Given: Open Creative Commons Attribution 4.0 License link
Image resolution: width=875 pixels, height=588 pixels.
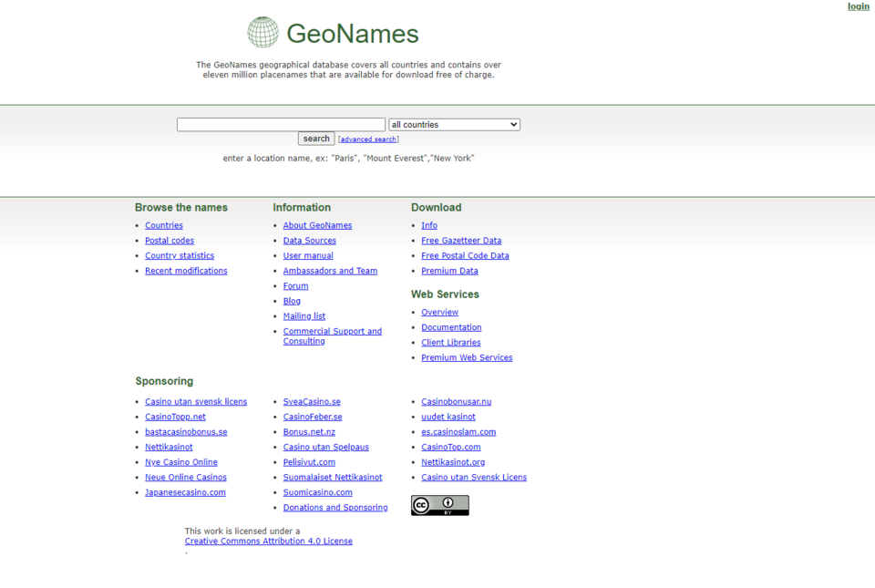Looking at the screenshot, I should tap(268, 542).
